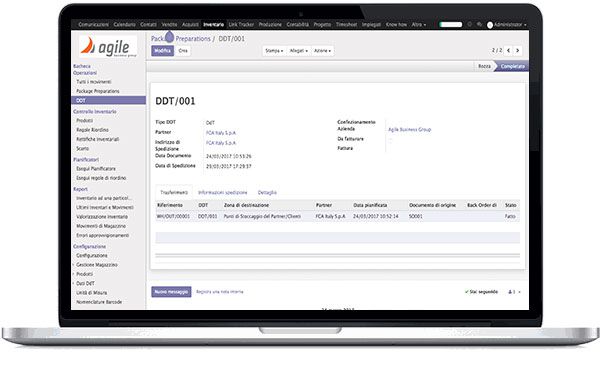Open the Produzione menu
The image size is (600, 366).
(270, 25)
